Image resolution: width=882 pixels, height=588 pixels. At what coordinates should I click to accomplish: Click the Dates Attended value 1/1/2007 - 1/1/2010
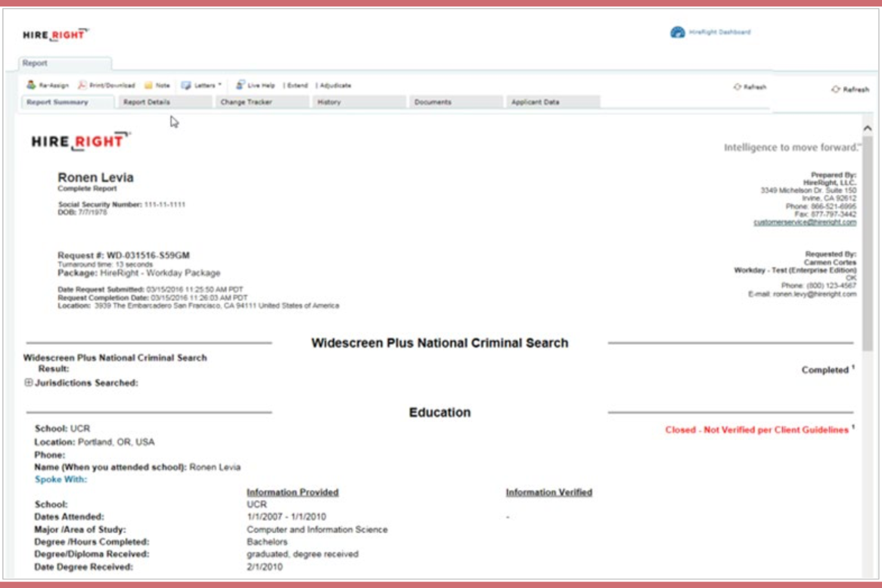click(287, 517)
